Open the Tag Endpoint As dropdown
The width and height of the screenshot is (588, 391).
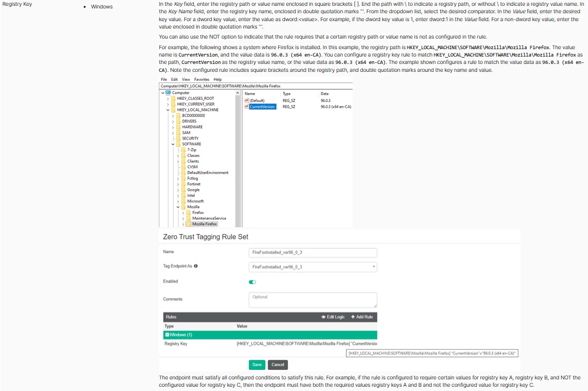[x=313, y=267]
